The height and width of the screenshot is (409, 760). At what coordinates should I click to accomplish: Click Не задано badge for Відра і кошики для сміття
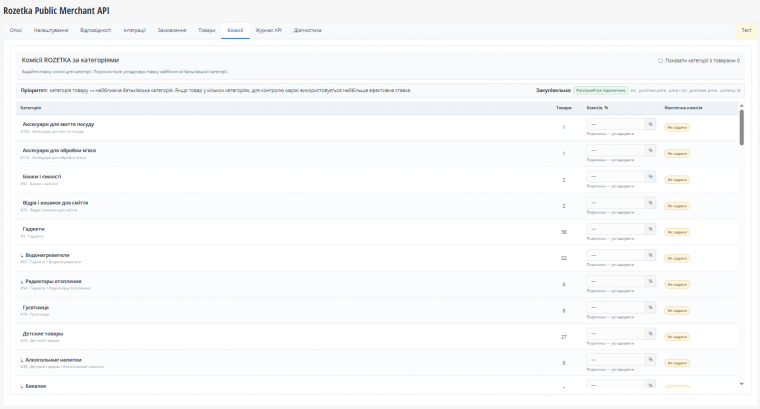[x=677, y=206]
